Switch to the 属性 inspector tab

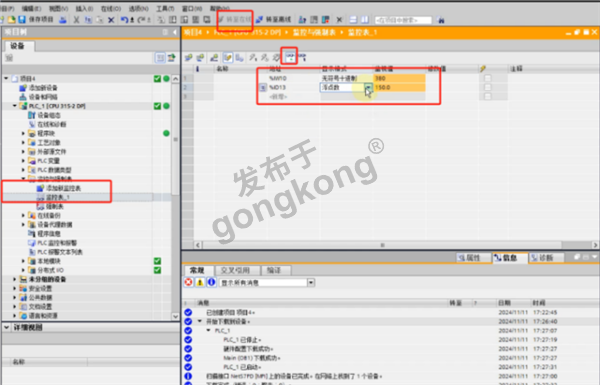tap(473, 258)
